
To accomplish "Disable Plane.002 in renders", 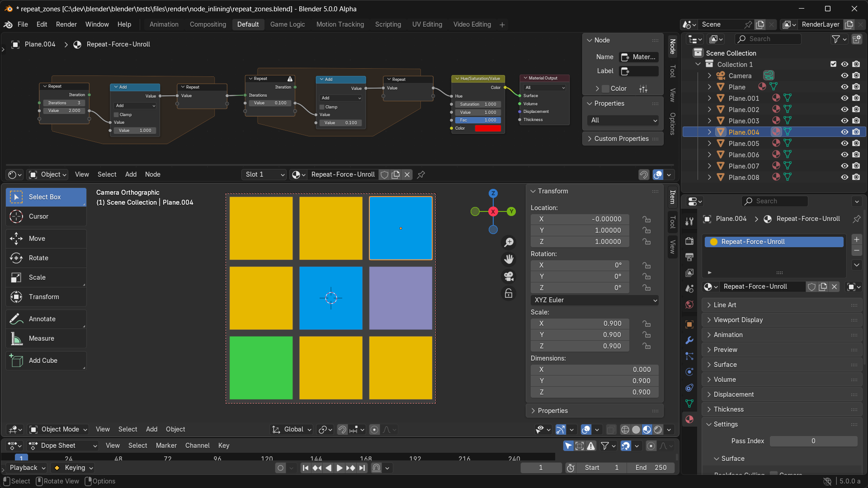I will click(x=856, y=109).
